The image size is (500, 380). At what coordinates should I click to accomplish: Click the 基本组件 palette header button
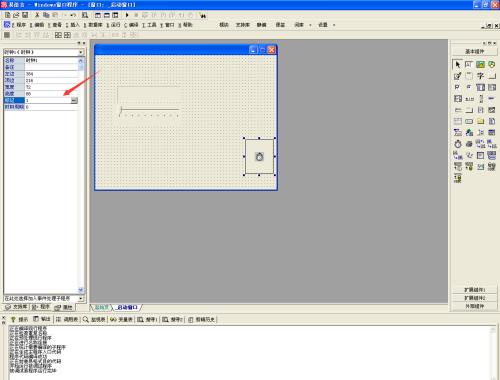click(x=475, y=52)
